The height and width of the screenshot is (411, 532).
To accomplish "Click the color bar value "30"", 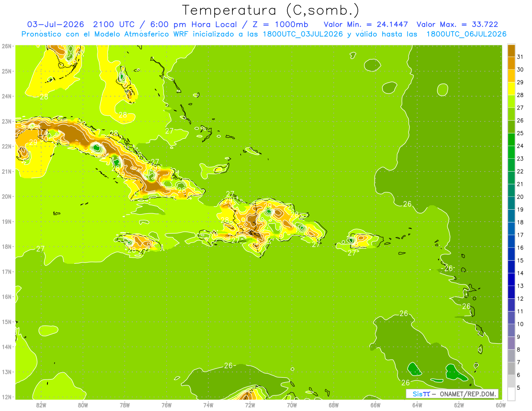I will [520, 70].
